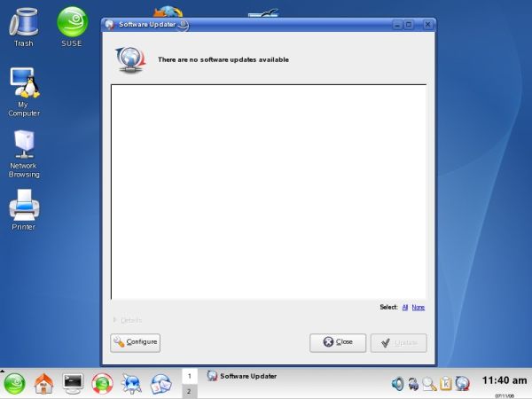Click the empty updates list area

pyautogui.click(x=269, y=192)
